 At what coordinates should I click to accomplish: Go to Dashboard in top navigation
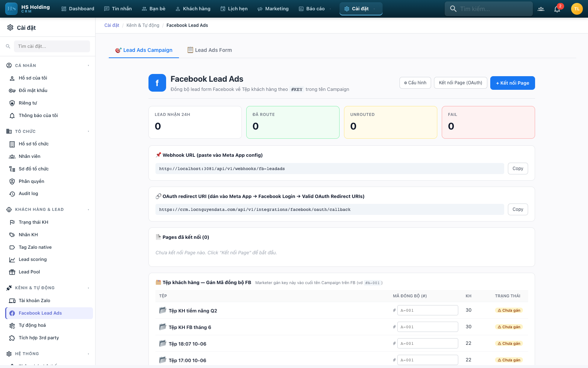(78, 9)
